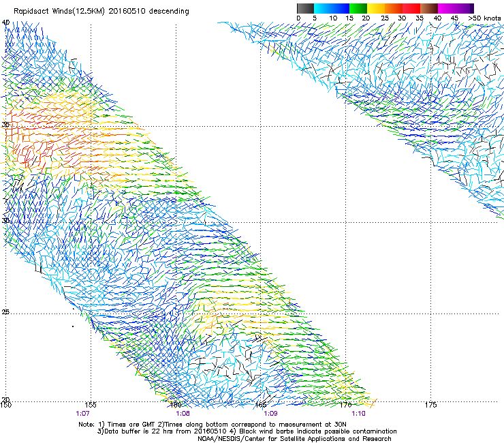Click the '10' label under the color bar

pos(333,18)
